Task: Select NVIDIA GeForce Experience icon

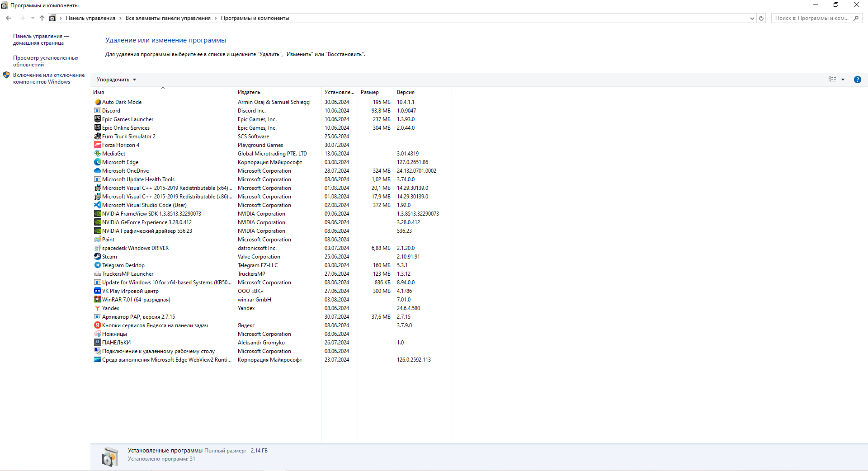Action: click(98, 222)
